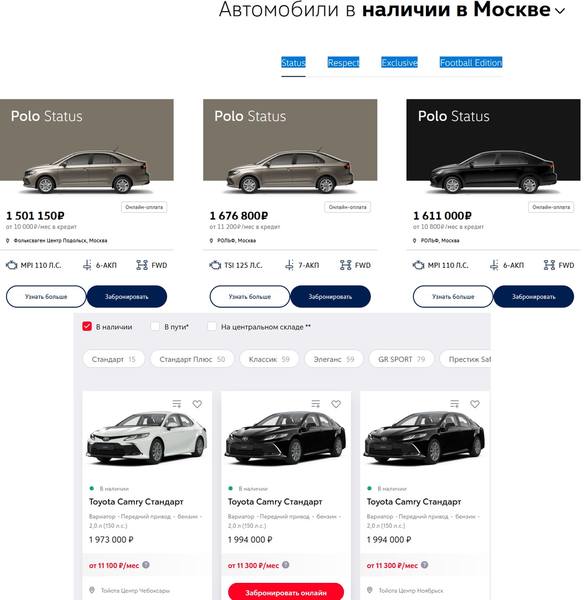Viewport: 587px width, 600px height.
Task: Enable the В пути checkbox
Action: coord(155,326)
